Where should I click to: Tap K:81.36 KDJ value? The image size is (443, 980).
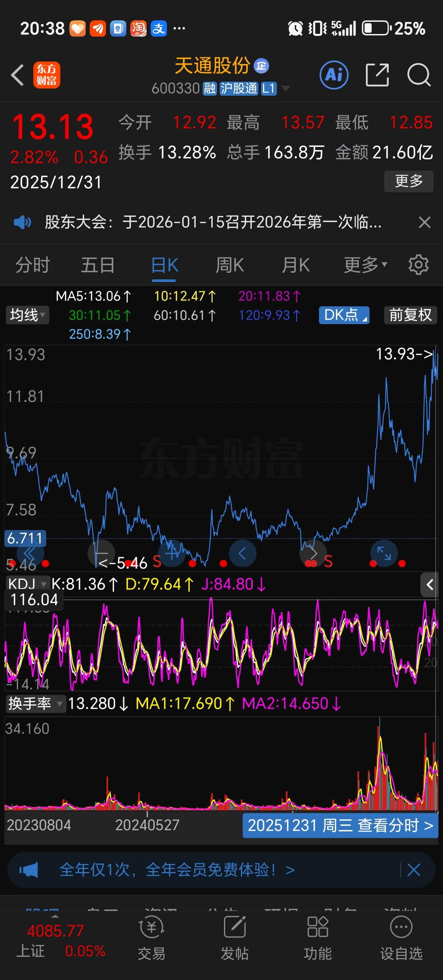84,584
